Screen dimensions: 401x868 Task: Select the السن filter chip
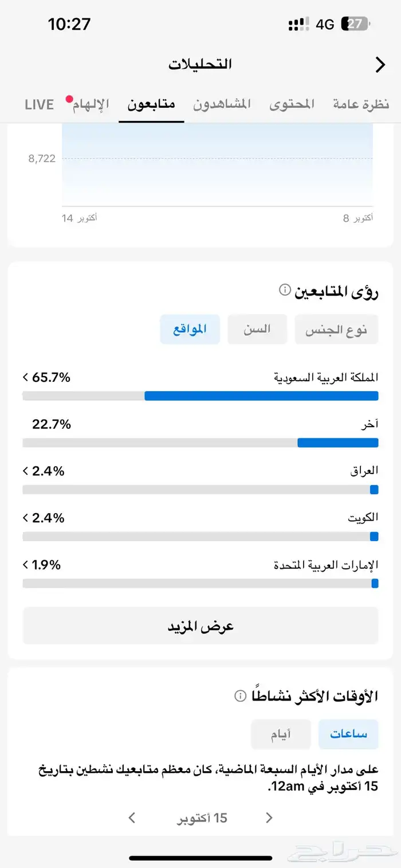[257, 330]
